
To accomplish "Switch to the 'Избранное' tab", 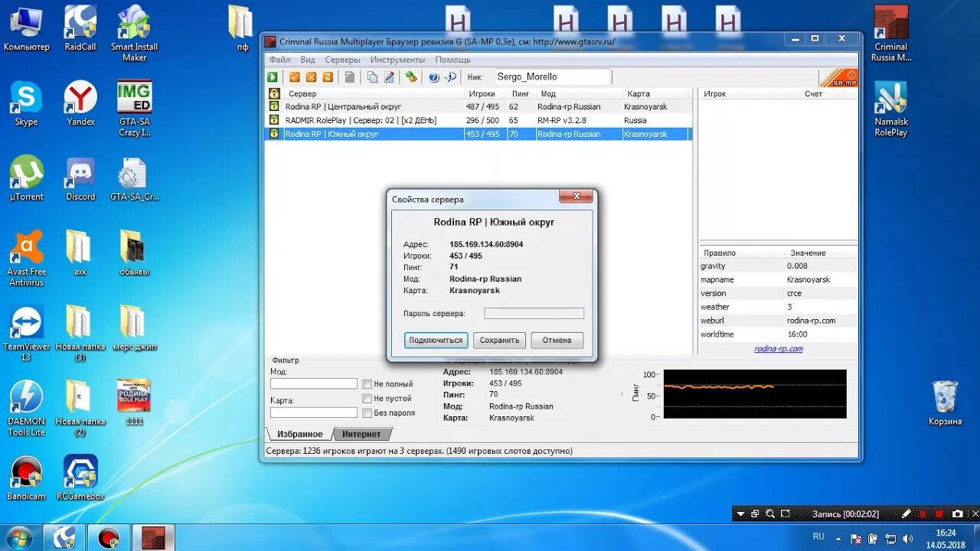I will tap(300, 434).
